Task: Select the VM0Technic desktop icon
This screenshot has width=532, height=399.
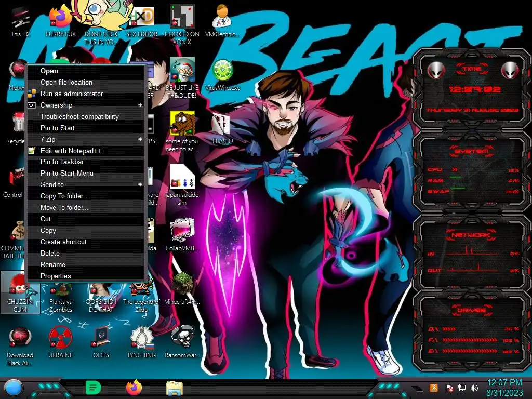Action: pyautogui.click(x=222, y=21)
